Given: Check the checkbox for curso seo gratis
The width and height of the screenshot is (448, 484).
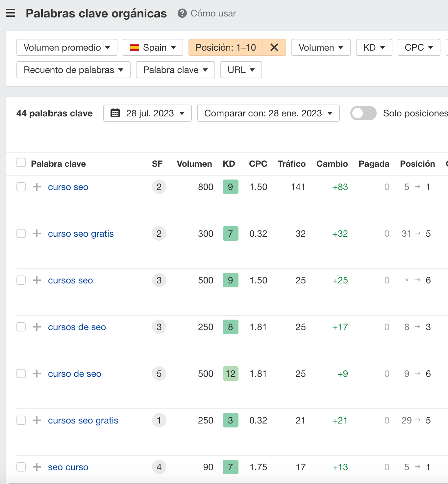Looking at the screenshot, I should (21, 233).
